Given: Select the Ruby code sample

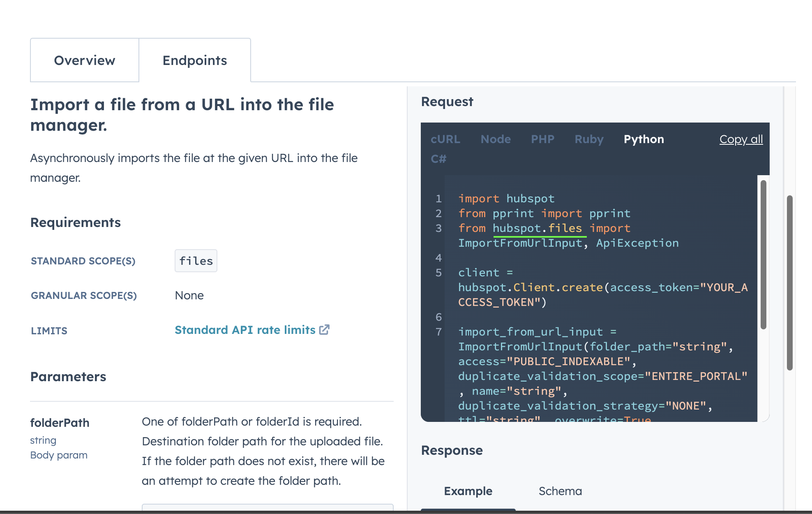Looking at the screenshot, I should pos(589,139).
